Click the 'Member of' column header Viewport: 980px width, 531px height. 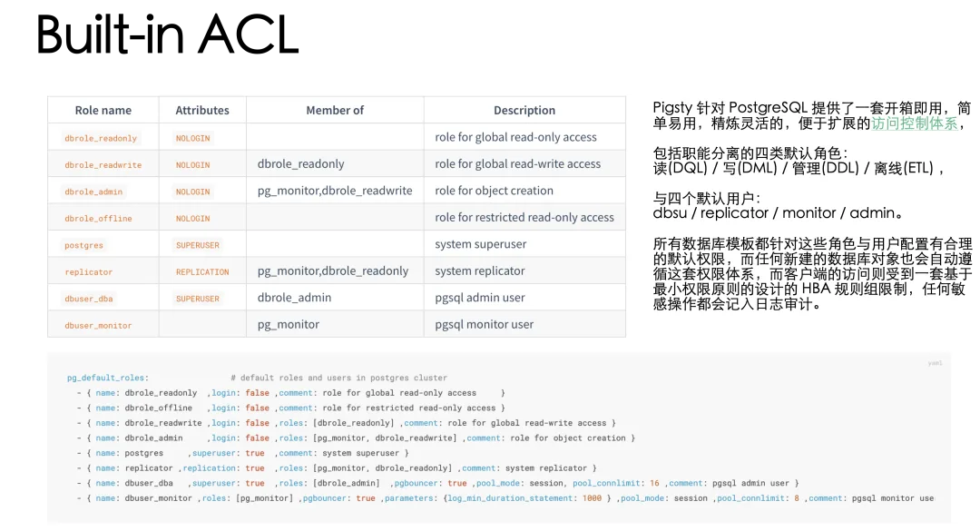tap(334, 110)
